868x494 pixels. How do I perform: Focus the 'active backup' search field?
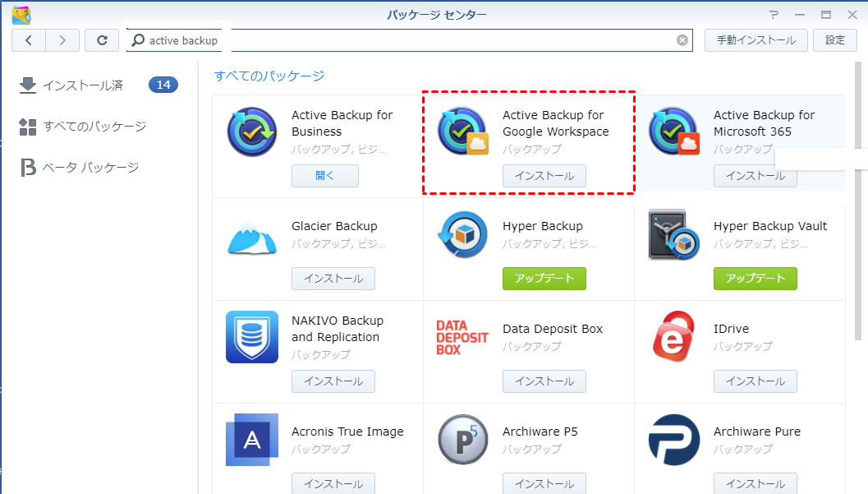click(x=410, y=40)
